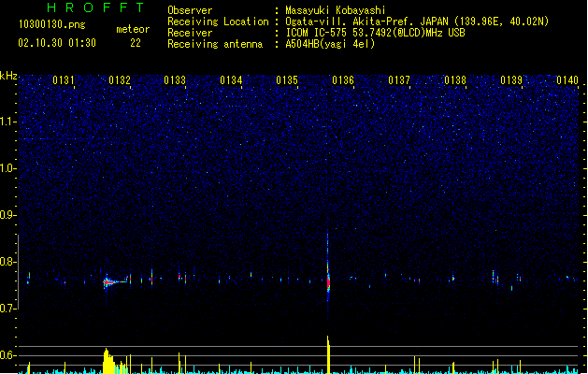Click time marker 0140
Screen dimensions: 588x374
click(x=567, y=79)
